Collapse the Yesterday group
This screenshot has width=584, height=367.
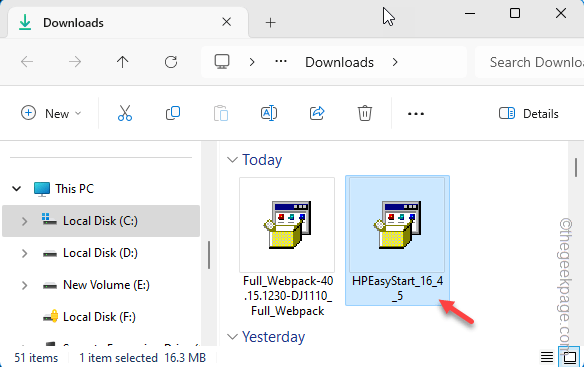tap(232, 337)
